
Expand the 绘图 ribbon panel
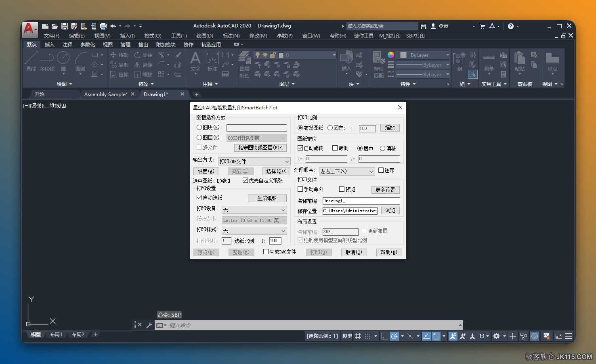65,84
